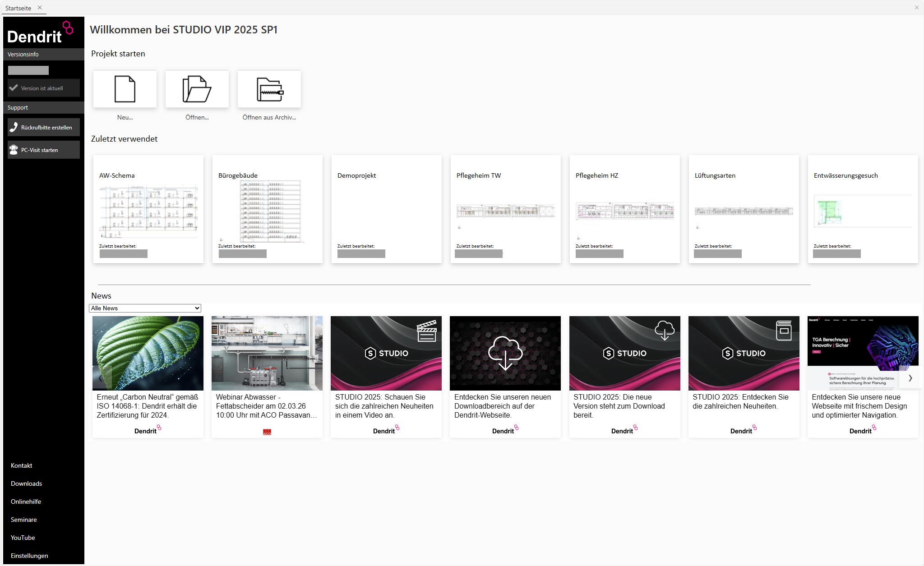This screenshot has height=566, width=924.
Task: Click the Öffnen aus Archiv... label
Action: tap(269, 117)
